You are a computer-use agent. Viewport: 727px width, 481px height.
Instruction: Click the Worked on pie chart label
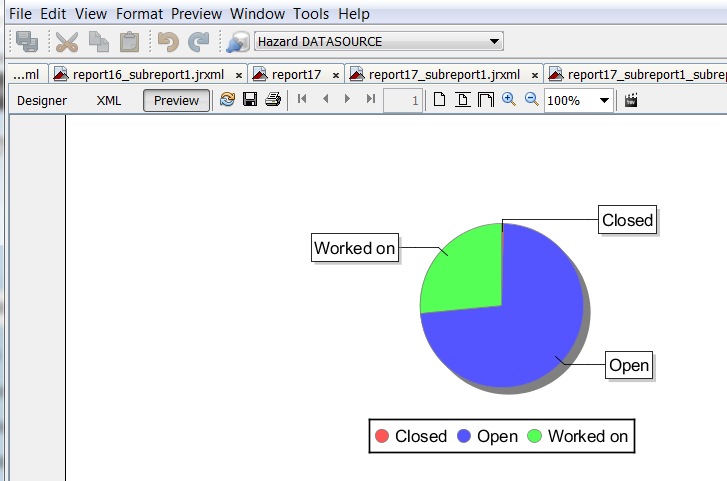point(355,248)
